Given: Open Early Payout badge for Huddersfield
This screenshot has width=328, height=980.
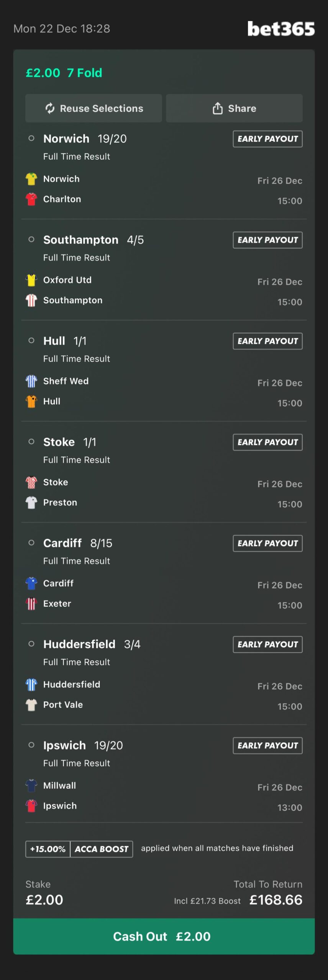Looking at the screenshot, I should click(267, 644).
